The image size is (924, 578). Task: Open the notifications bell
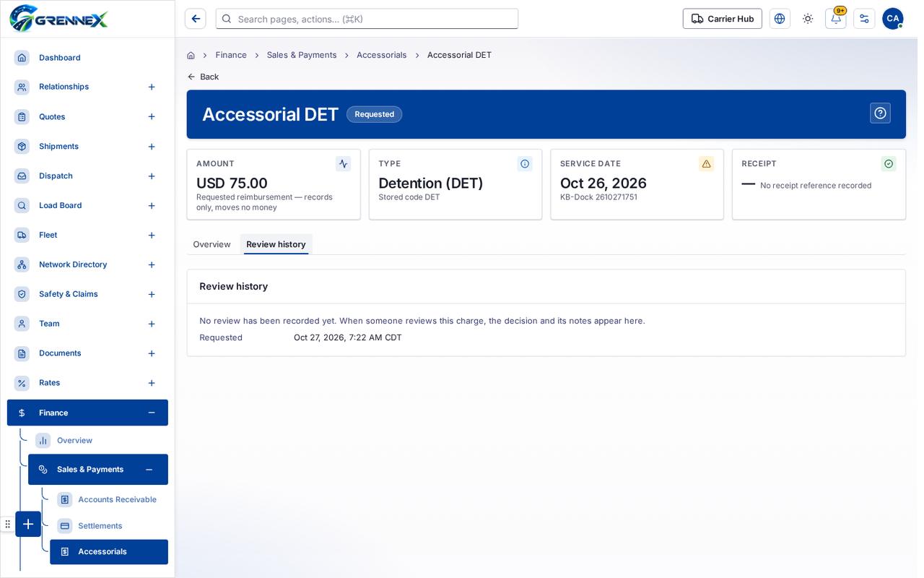point(836,19)
